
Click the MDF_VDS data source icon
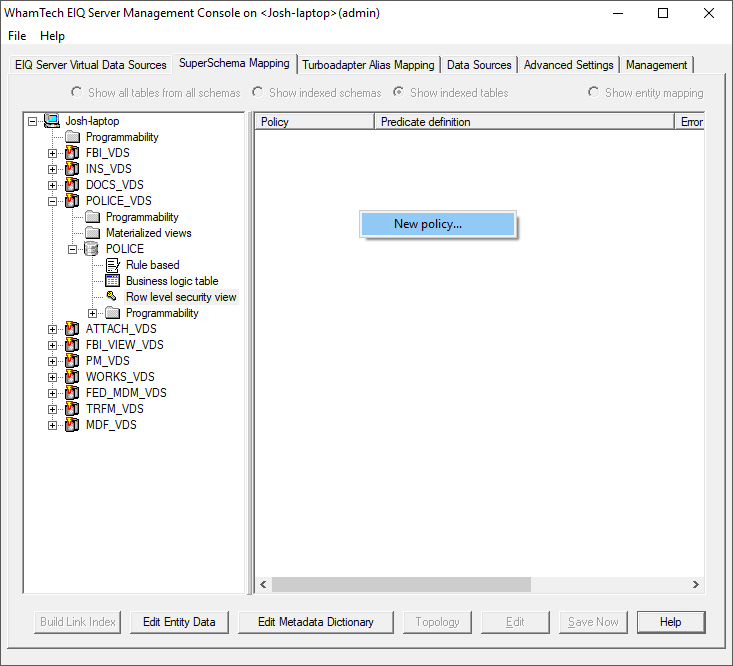point(72,425)
